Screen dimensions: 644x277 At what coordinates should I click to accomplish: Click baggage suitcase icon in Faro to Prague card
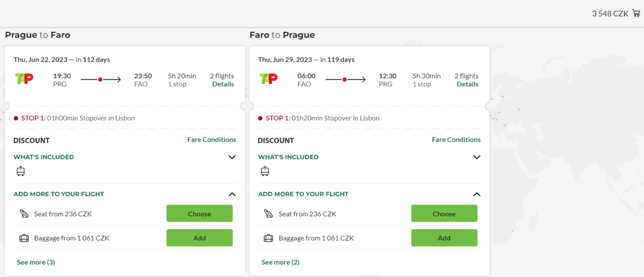click(x=268, y=238)
